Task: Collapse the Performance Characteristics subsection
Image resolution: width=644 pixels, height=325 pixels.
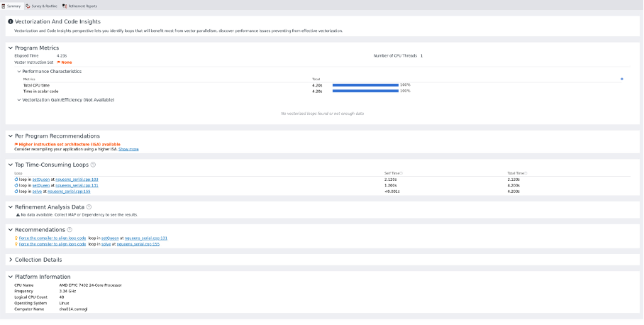Action: pyautogui.click(x=19, y=72)
